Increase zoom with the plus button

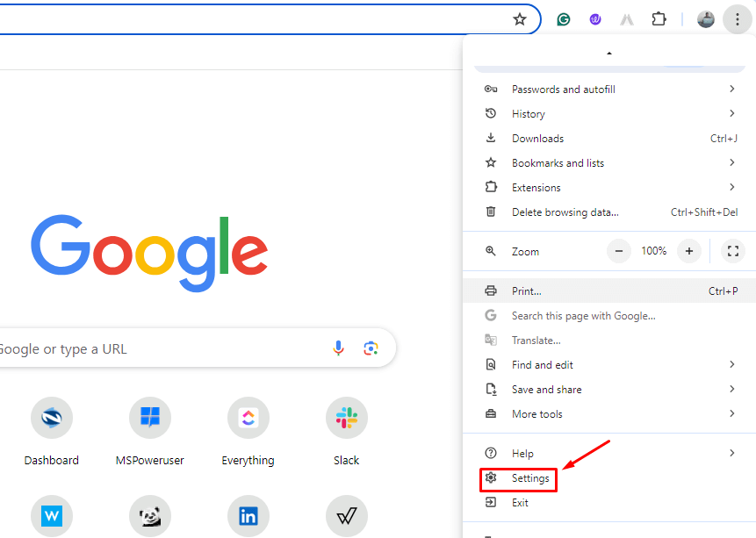click(689, 251)
